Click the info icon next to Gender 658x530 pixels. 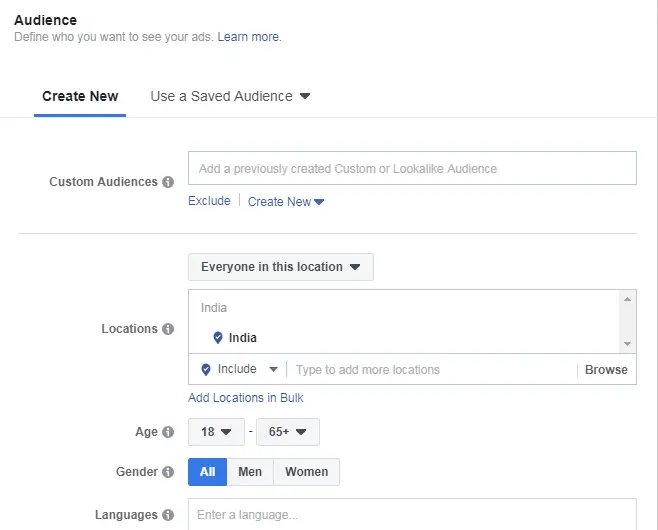(168, 472)
